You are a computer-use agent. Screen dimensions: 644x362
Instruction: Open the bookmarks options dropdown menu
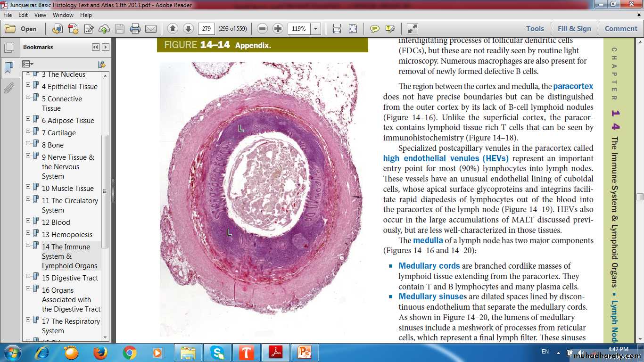click(28, 64)
